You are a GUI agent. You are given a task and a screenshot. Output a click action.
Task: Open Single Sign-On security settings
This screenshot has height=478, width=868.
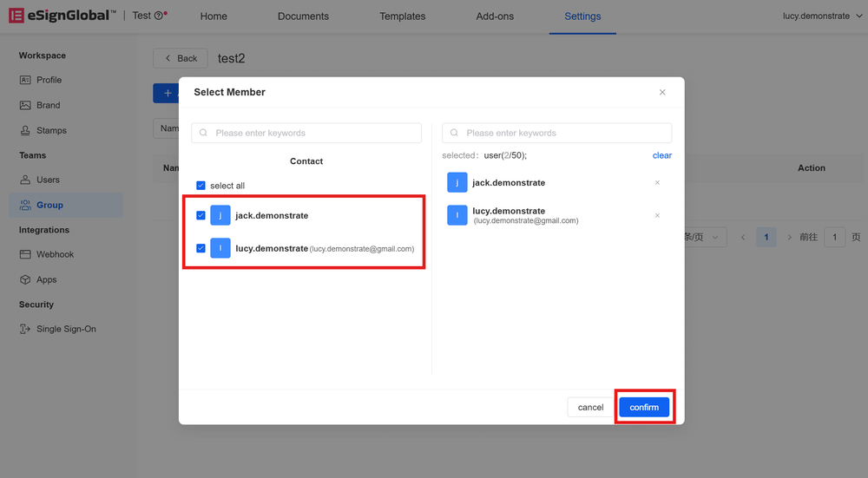coord(66,329)
